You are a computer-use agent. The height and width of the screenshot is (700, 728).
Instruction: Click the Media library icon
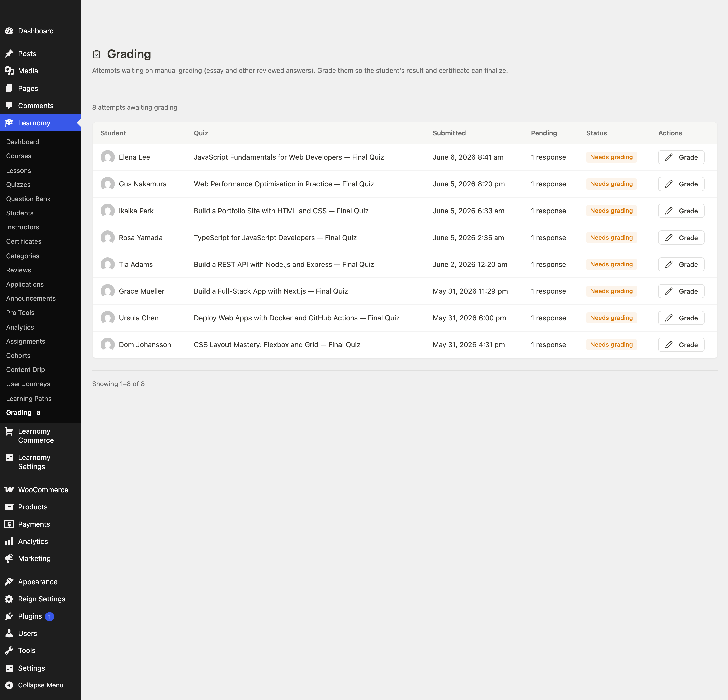[9, 71]
